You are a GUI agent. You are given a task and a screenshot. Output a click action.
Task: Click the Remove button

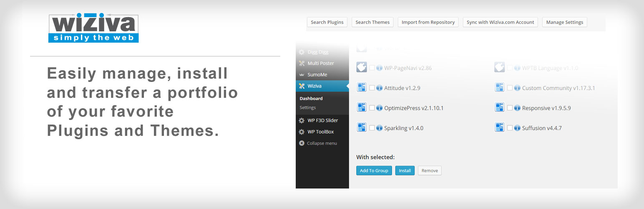click(430, 171)
